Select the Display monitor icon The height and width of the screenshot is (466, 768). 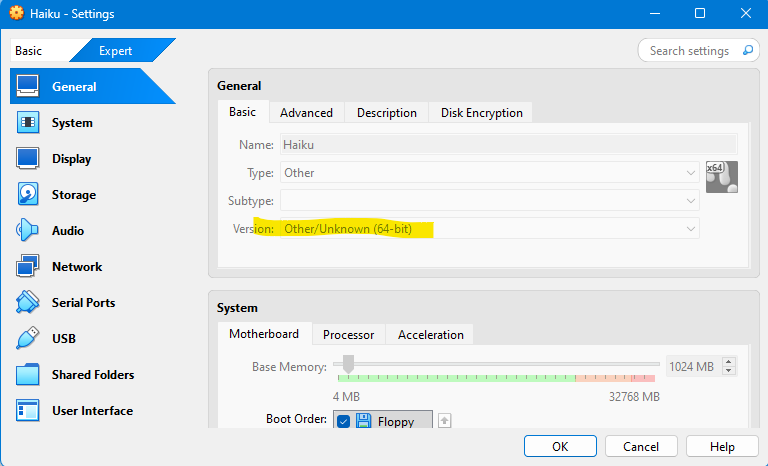[x=28, y=159]
